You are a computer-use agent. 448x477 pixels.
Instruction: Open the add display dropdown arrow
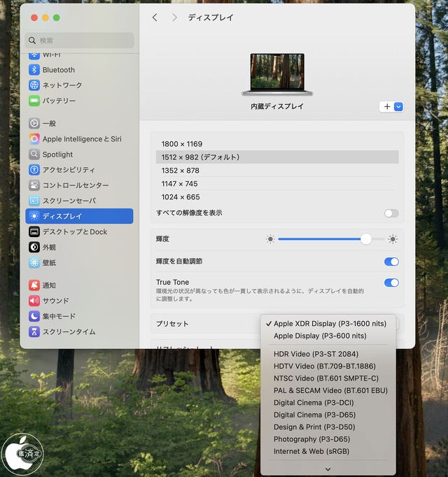point(398,107)
